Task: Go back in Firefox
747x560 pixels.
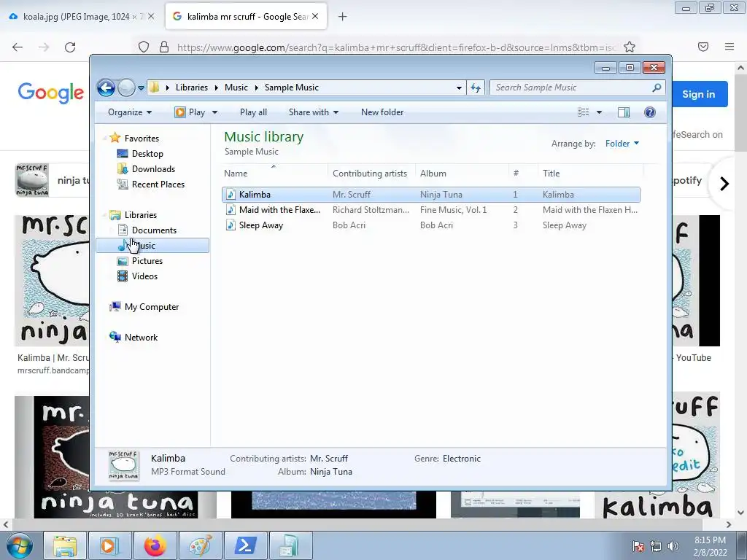Action: (18, 47)
